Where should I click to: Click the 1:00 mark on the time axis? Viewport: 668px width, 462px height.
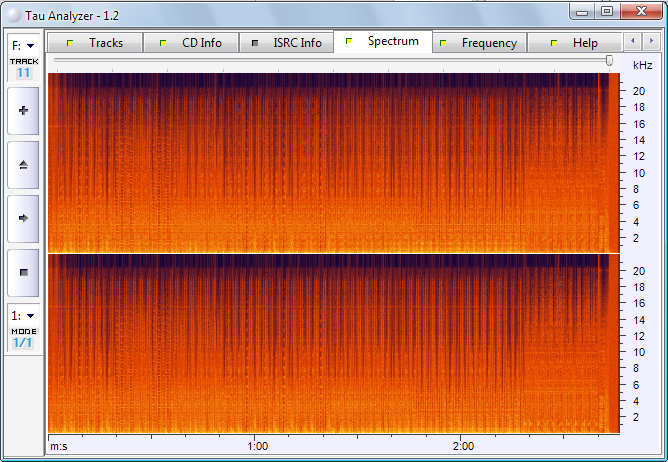(257, 445)
